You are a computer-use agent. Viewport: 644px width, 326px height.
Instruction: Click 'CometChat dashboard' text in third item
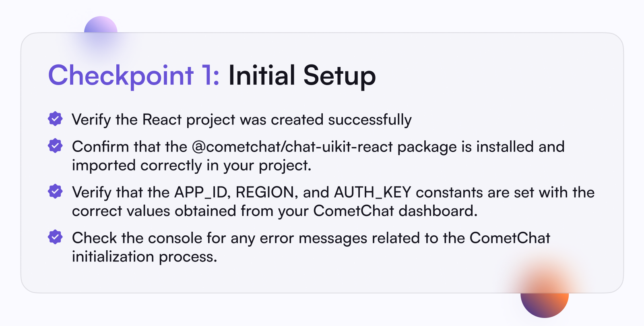[395, 211]
